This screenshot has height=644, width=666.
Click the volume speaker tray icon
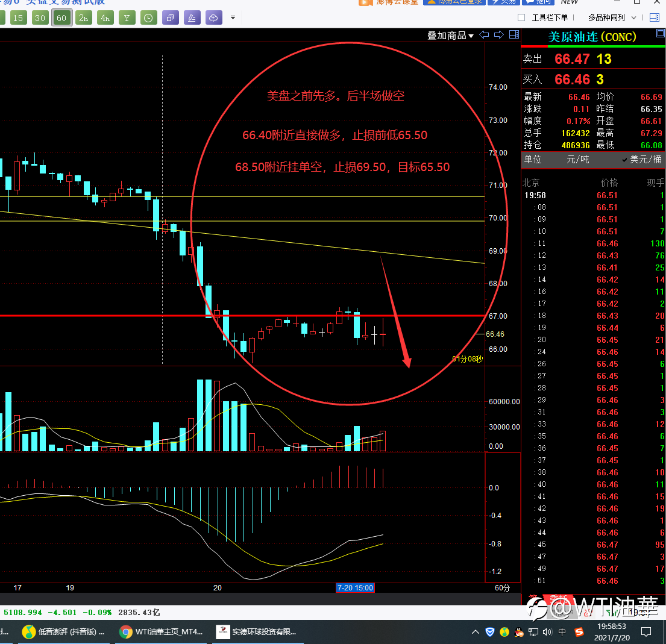click(x=547, y=632)
